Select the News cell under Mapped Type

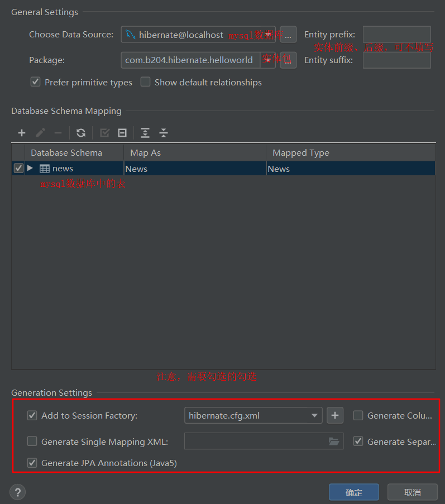coord(351,169)
